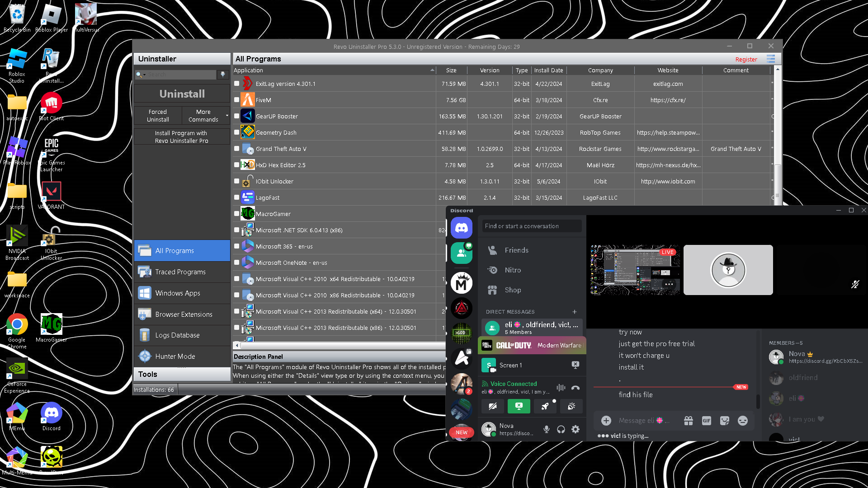Click voice noise suppression waveform icon
This screenshot has height=488, width=868.
(561, 388)
